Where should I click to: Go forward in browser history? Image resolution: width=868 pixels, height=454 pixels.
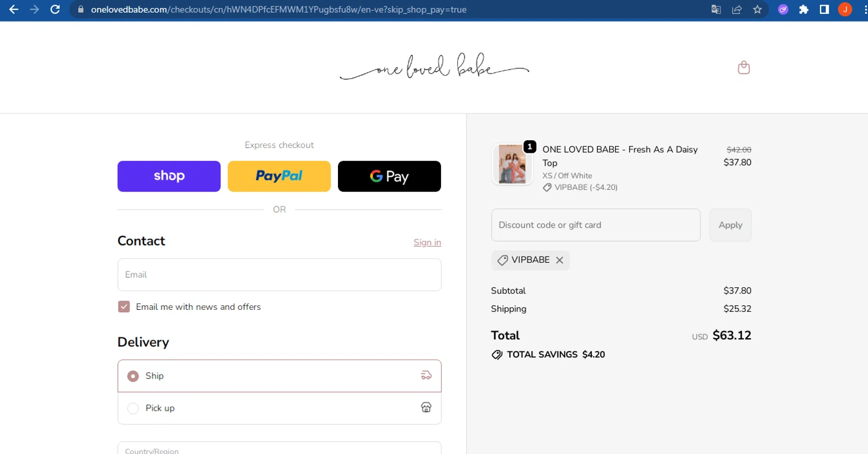[35, 9]
